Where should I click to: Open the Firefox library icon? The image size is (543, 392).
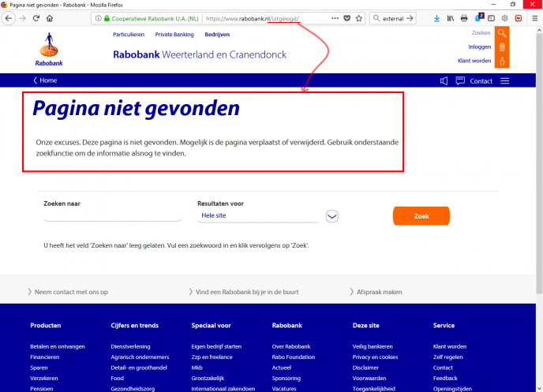pos(451,18)
